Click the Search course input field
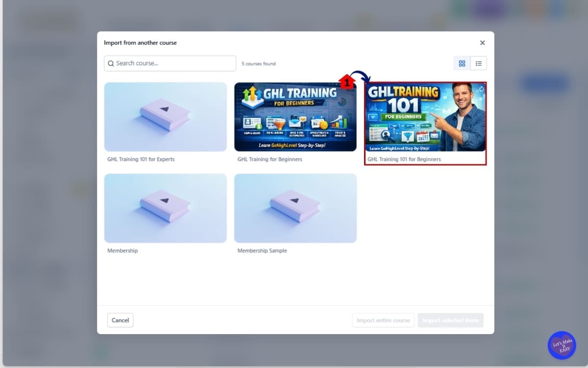 pos(170,63)
